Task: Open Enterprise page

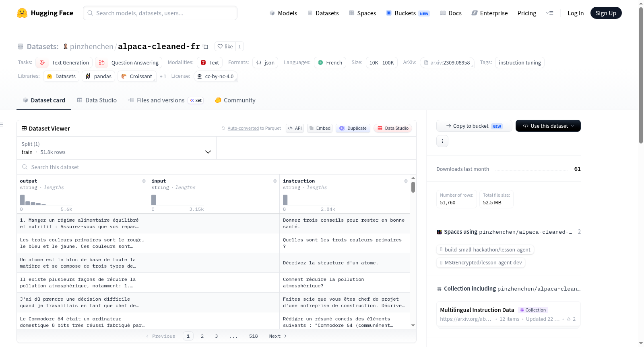Action: (x=489, y=13)
